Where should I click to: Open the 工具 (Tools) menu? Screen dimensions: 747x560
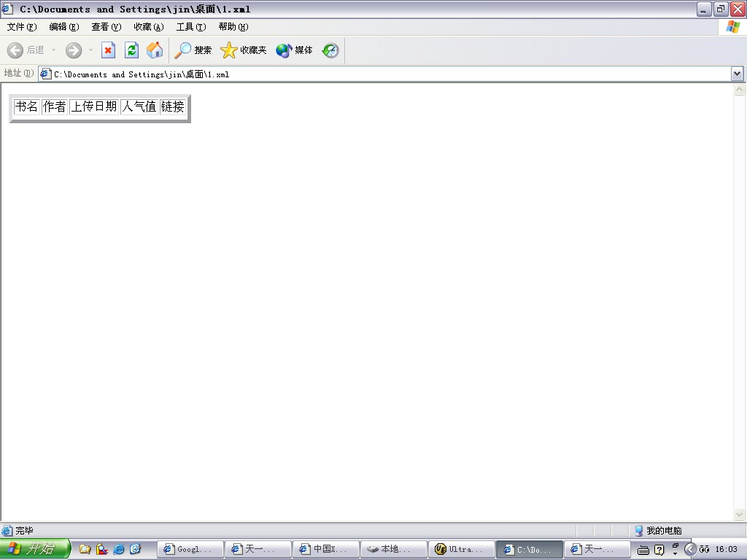click(x=190, y=27)
